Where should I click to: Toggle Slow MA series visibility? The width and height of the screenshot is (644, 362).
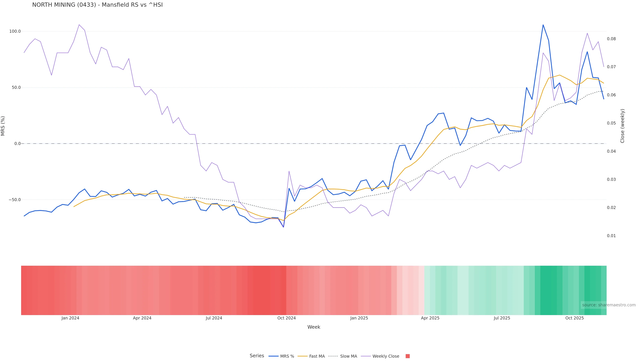[348, 356]
